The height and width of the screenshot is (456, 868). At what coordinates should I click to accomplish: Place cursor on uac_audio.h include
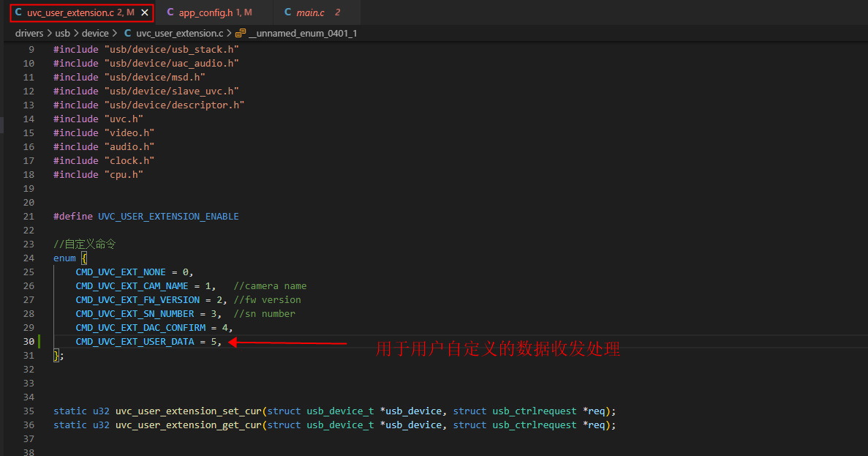(x=146, y=63)
